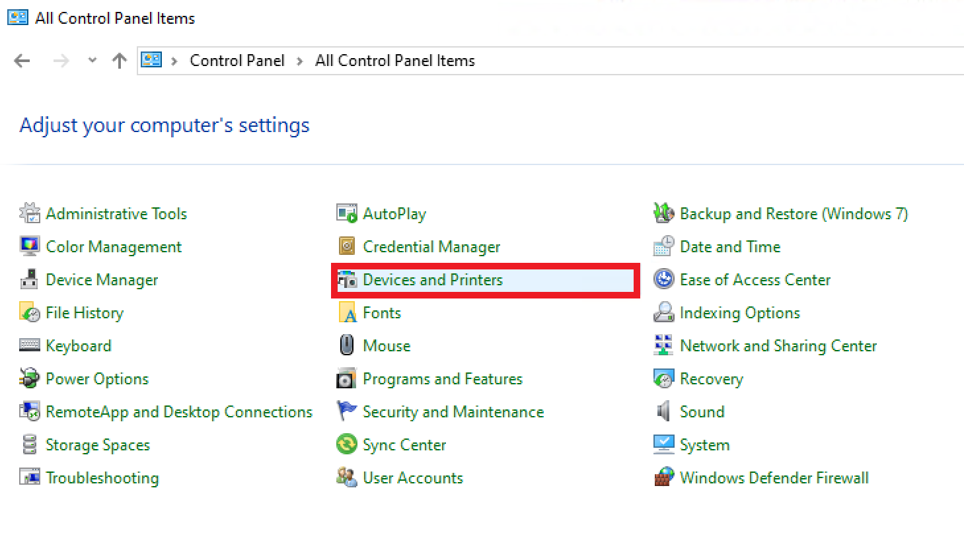Click the Sound speaker icon

tap(663, 411)
